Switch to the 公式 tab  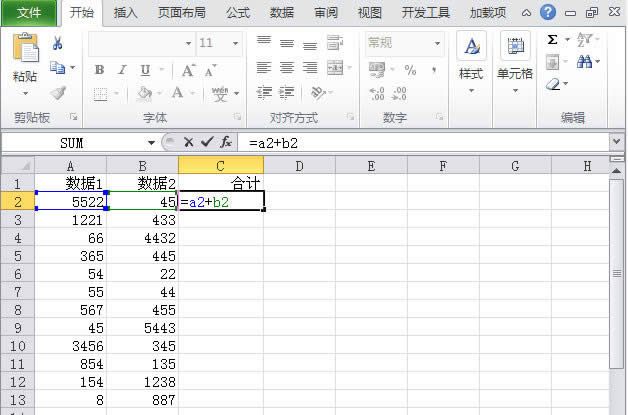click(238, 13)
